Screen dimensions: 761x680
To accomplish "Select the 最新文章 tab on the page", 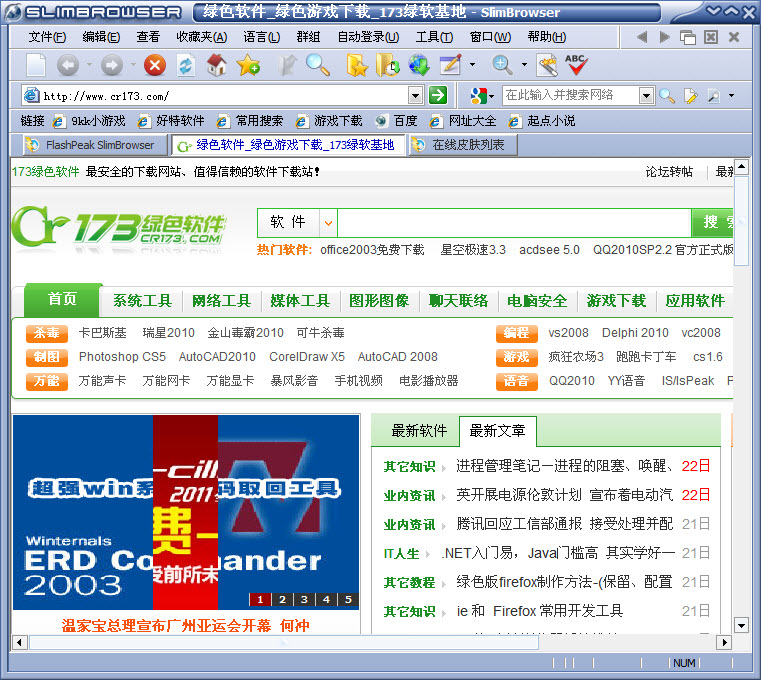I will tap(497, 431).
